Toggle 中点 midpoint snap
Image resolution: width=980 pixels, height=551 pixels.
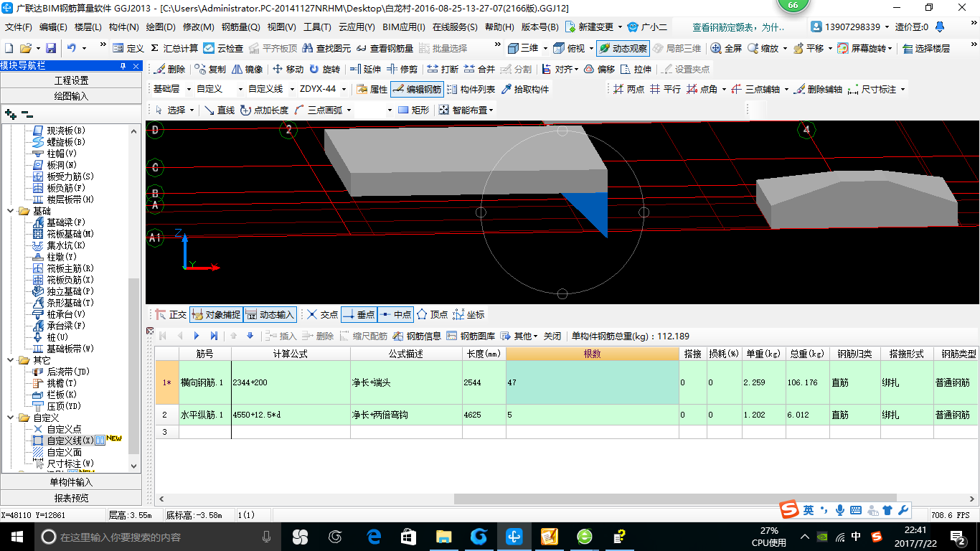click(395, 315)
